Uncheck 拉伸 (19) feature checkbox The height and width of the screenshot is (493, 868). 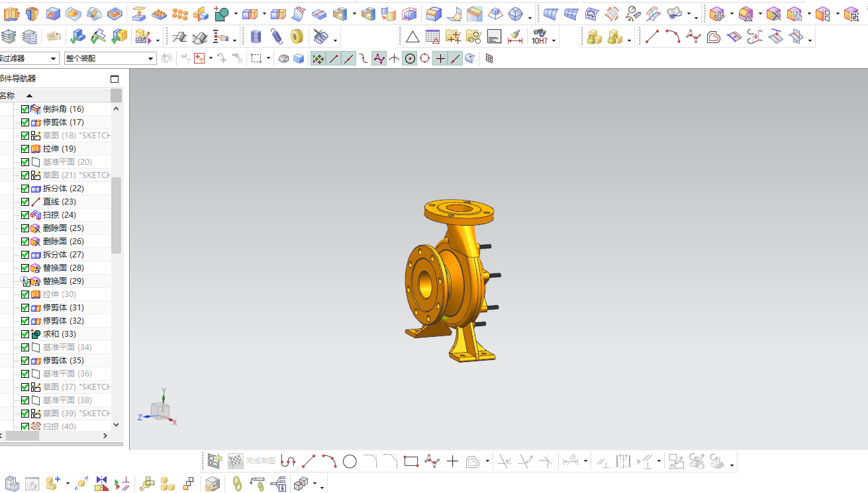click(x=25, y=149)
